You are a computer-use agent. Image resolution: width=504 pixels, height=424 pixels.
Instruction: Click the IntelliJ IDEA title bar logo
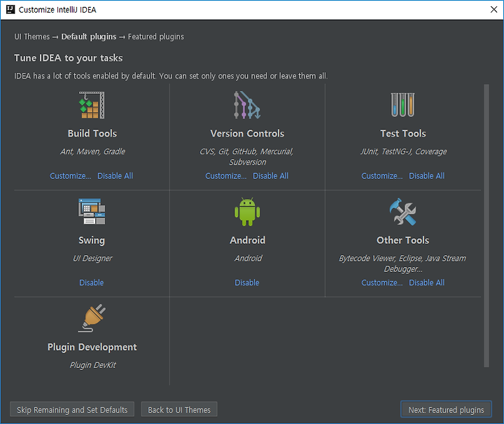click(x=10, y=9)
